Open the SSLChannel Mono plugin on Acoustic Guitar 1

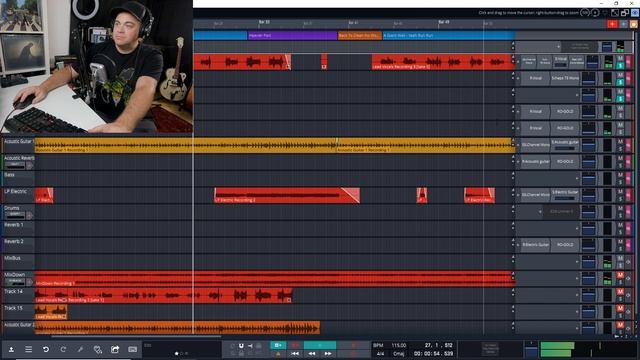(536, 145)
